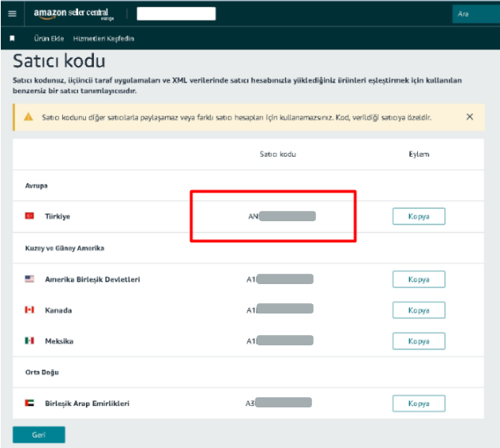Copy the Meksika seller code
Image resolution: width=500 pixels, height=448 pixels.
pos(419,341)
